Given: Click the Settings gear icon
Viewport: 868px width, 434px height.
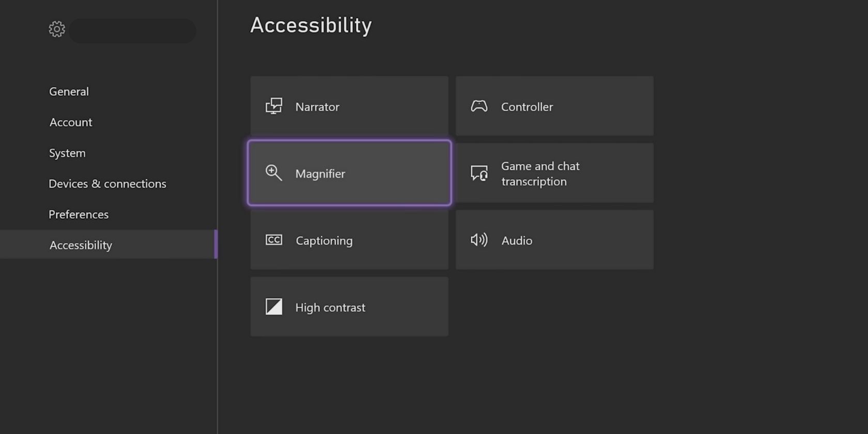Looking at the screenshot, I should click(57, 29).
